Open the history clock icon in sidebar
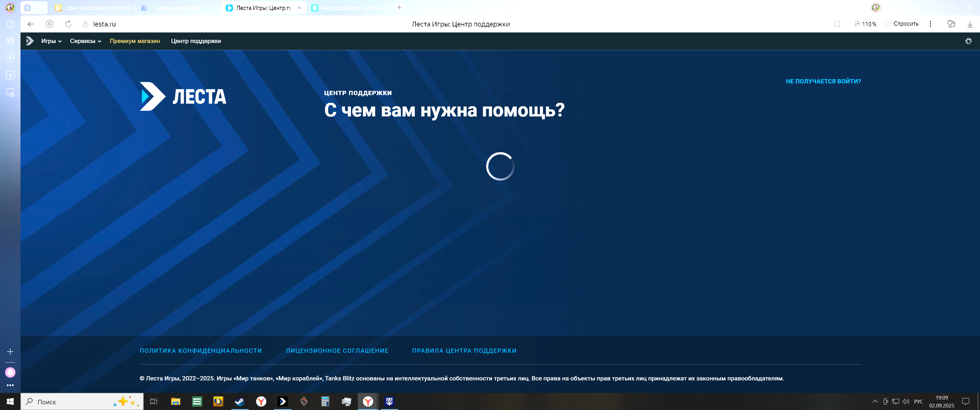The height and width of the screenshot is (410, 980). 10,24
